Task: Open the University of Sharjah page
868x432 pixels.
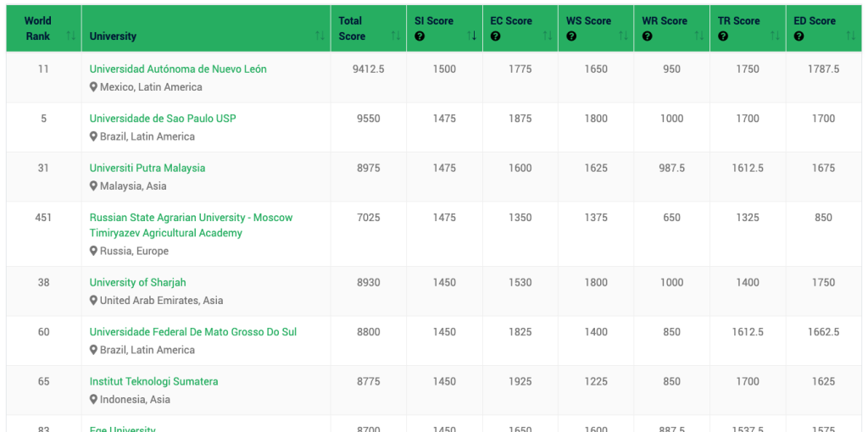Action: [137, 283]
